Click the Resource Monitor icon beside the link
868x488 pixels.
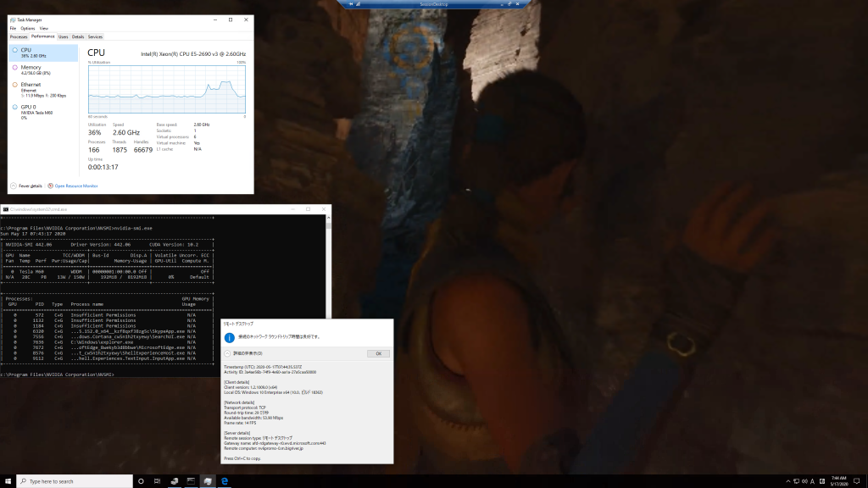pyautogui.click(x=50, y=186)
